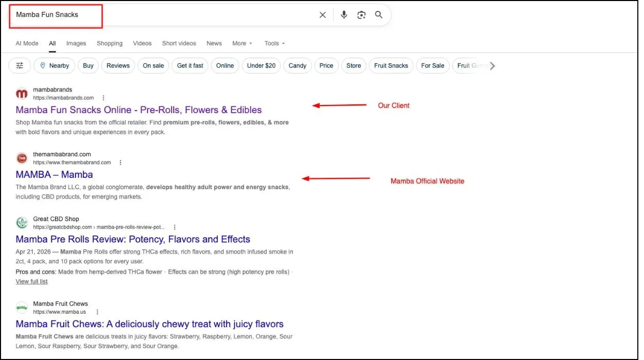The image size is (644, 360).
Task: Apply the Reviews filter chip
Action: point(118,65)
